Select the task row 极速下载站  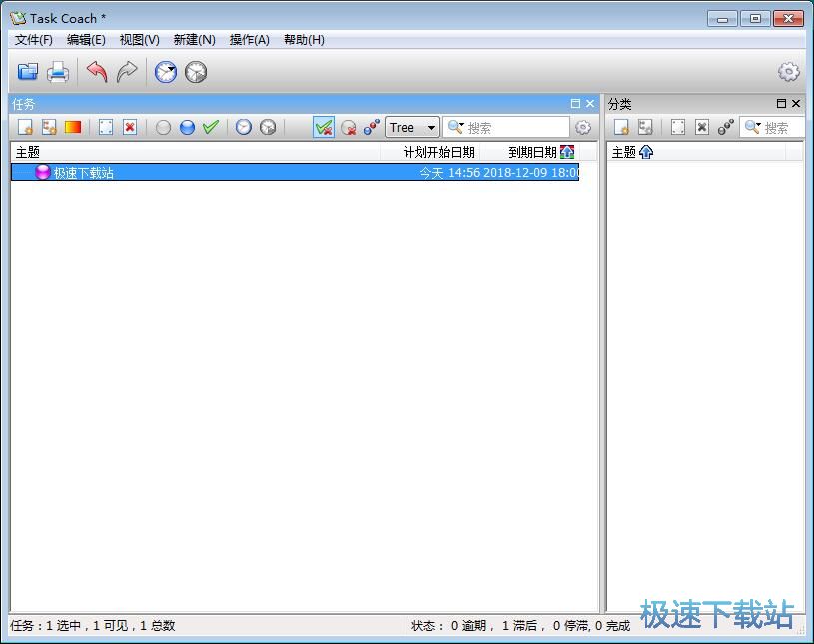click(295, 173)
